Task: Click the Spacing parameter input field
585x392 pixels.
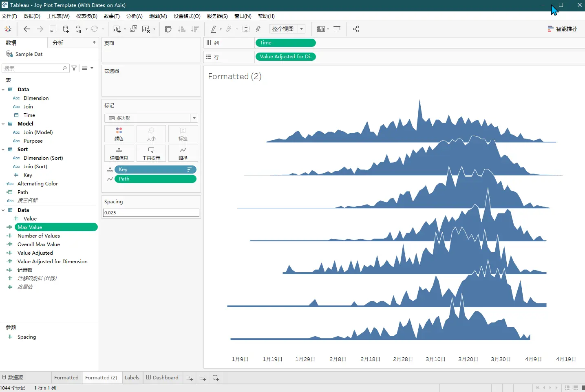Action: pos(151,213)
